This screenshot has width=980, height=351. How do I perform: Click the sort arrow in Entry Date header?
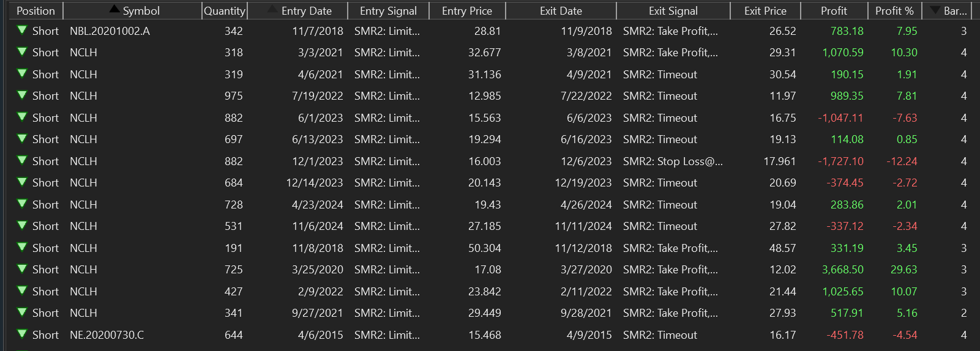[x=272, y=10]
